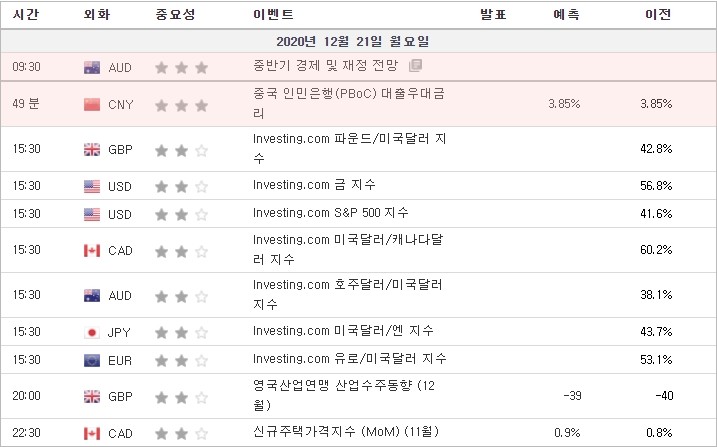The width and height of the screenshot is (717, 447).
Task: Click the 중요성 column header
Action: 176,15
